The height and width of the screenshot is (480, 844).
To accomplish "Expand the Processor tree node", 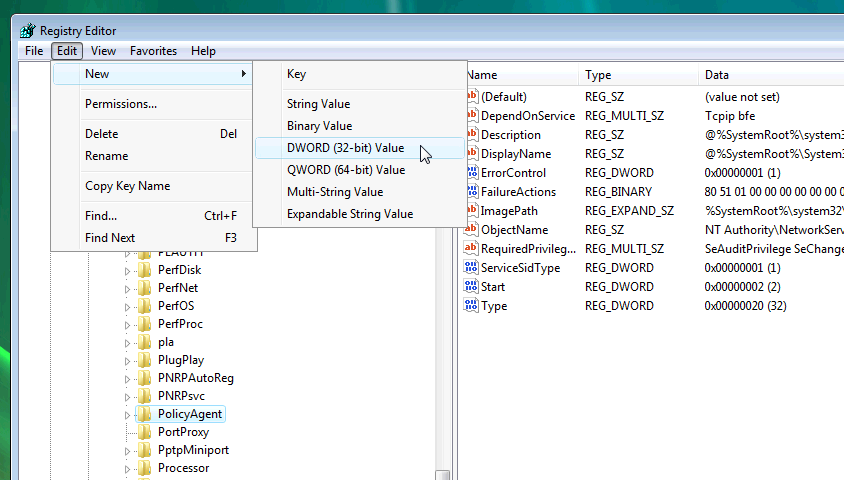I will click(x=127, y=468).
